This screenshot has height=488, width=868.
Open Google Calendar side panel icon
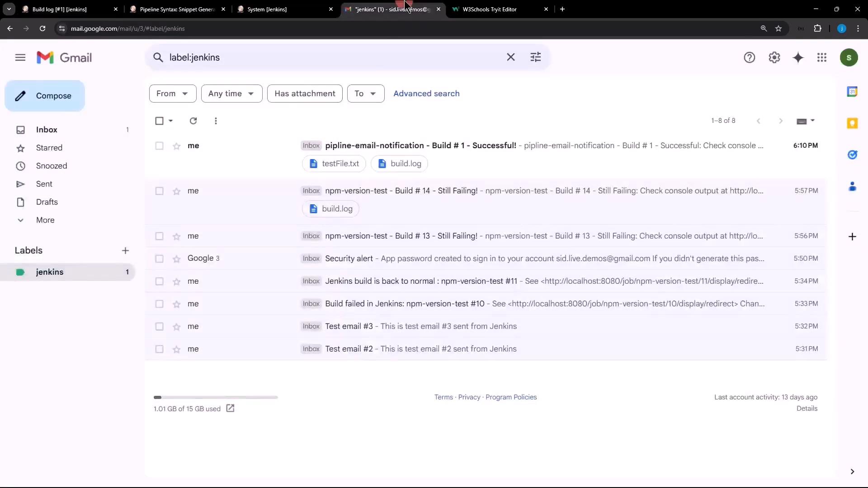point(852,92)
